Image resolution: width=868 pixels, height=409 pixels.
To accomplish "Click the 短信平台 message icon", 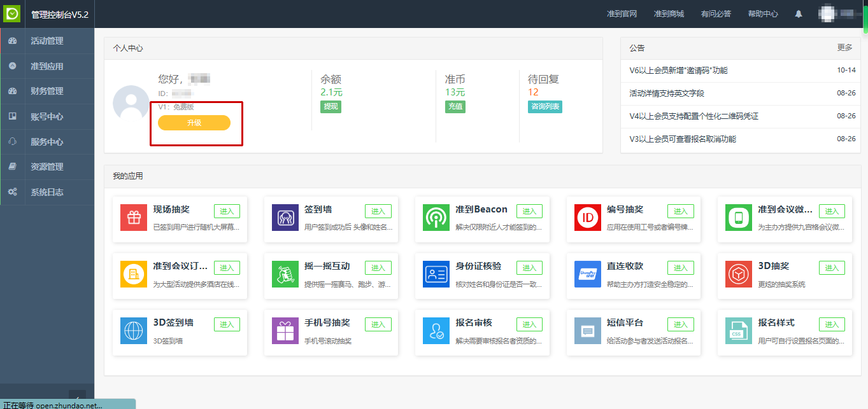I will click(587, 331).
